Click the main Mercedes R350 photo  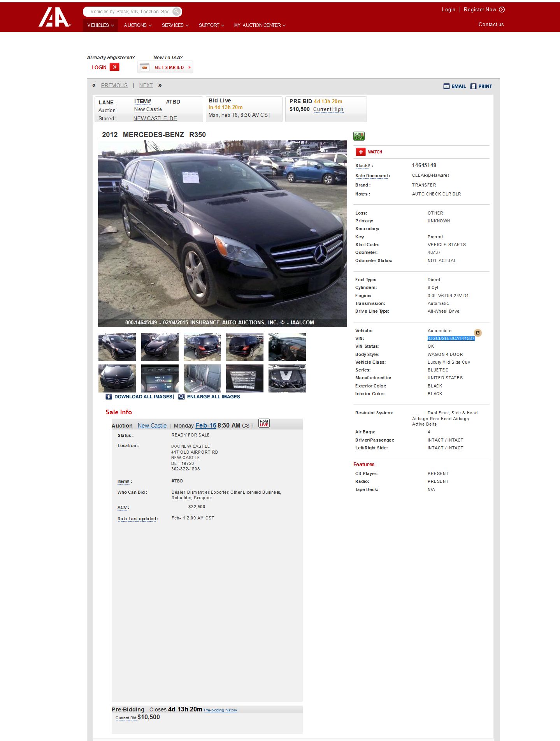pyautogui.click(x=223, y=233)
